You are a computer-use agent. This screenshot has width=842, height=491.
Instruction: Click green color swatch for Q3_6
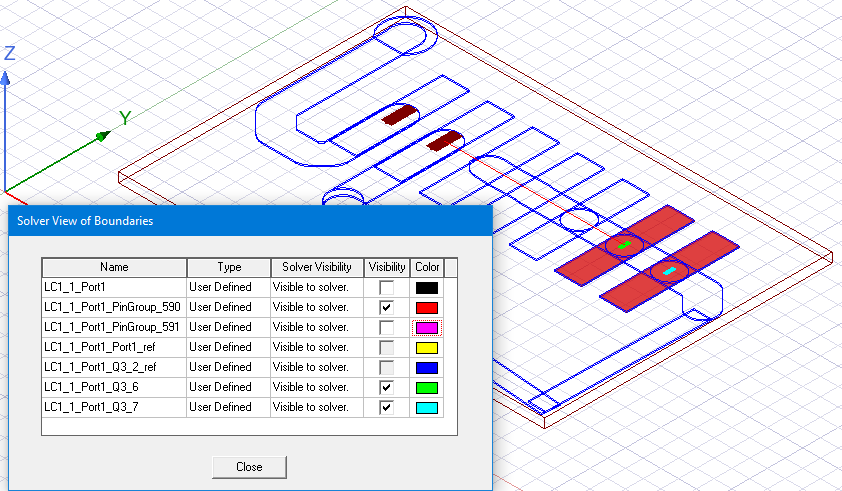pos(426,387)
